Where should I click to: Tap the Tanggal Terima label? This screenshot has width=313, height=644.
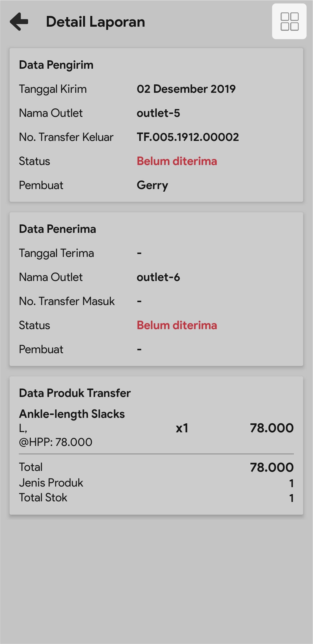coord(56,253)
